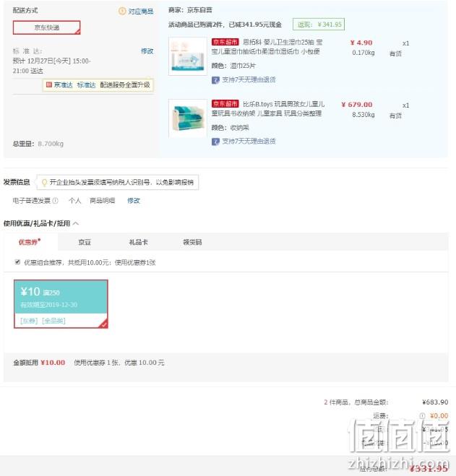The width and height of the screenshot is (456, 476).
Task: Click 京东超市 tag on B.toys item
Action: coord(225,104)
